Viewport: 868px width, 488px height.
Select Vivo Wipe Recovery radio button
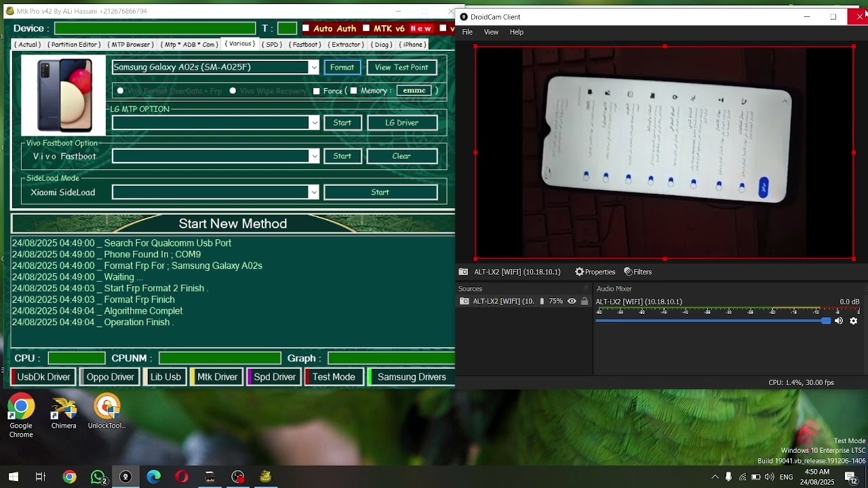(x=233, y=91)
